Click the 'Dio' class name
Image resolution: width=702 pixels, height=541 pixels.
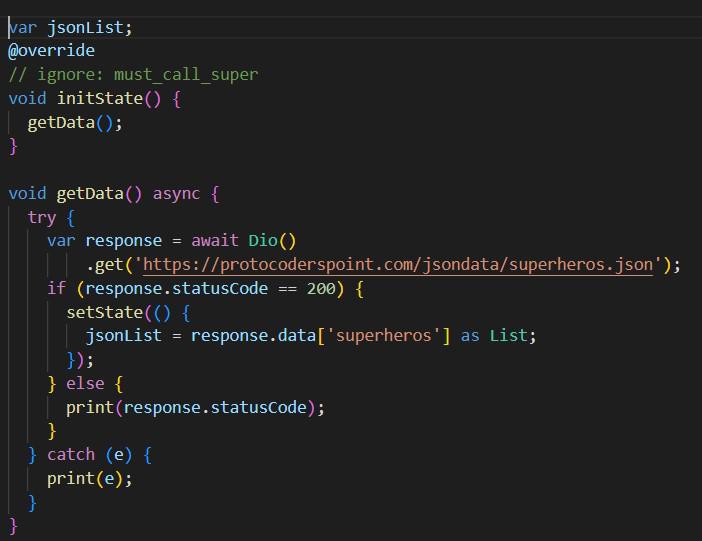coord(263,240)
